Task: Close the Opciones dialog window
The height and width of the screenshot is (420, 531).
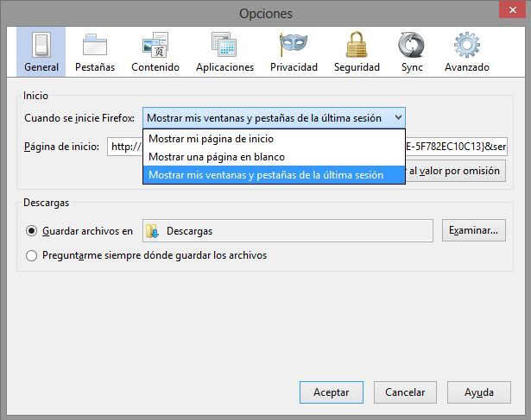Action: coord(513,10)
